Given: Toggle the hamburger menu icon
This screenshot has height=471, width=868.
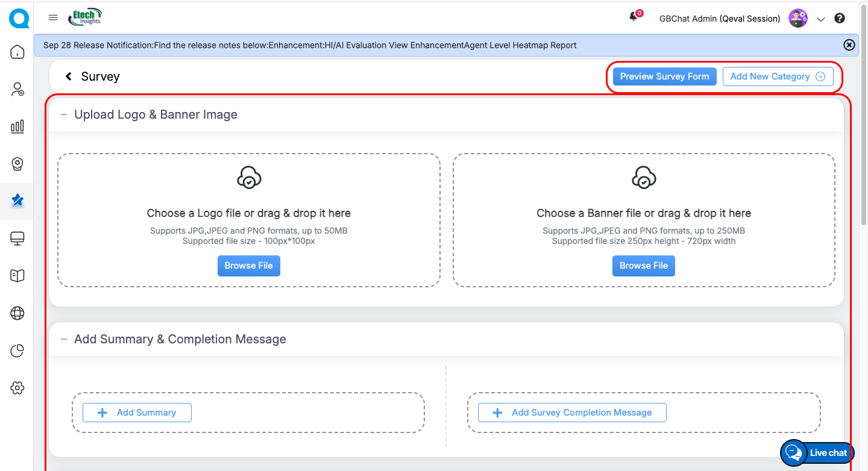Looking at the screenshot, I should tap(53, 18).
